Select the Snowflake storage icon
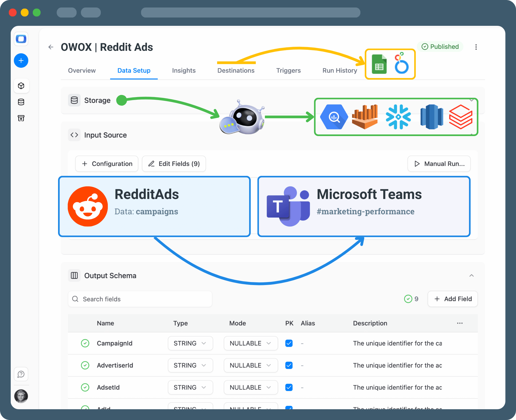Screen dimensions: 516x420 pyautogui.click(x=398, y=117)
